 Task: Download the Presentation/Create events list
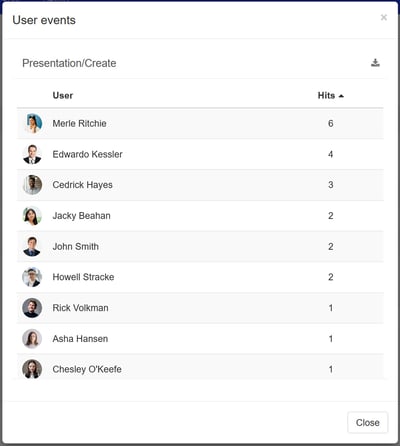pyautogui.click(x=375, y=63)
